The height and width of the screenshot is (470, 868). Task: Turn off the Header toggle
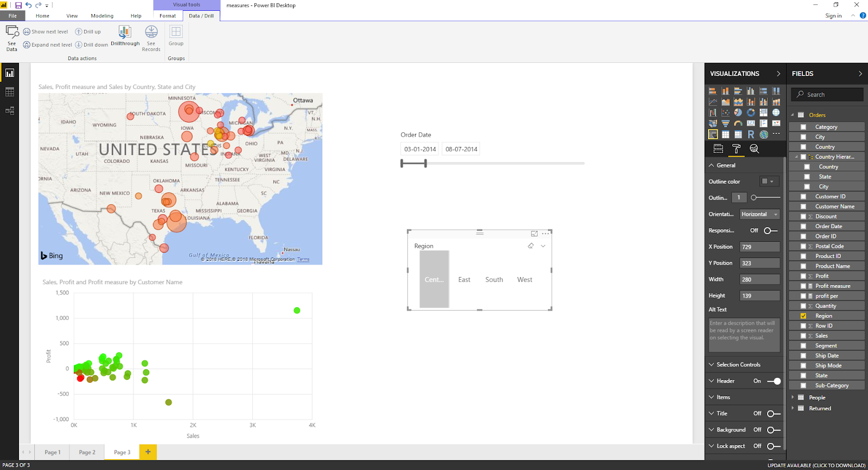tap(774, 381)
